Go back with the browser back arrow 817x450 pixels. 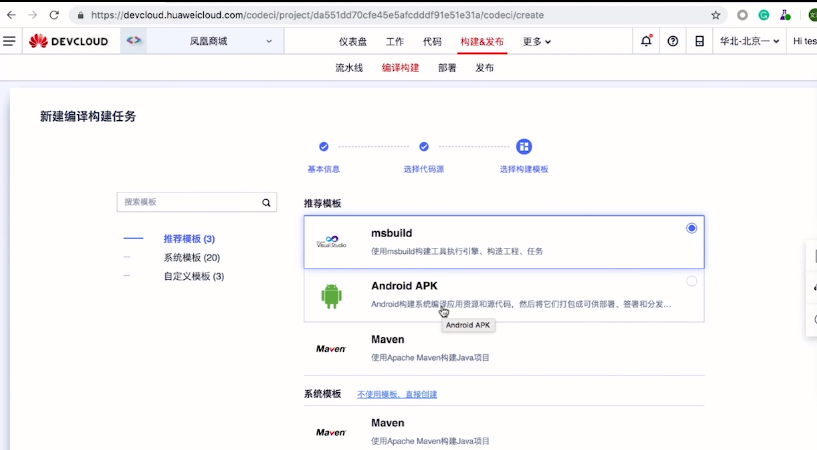11,15
